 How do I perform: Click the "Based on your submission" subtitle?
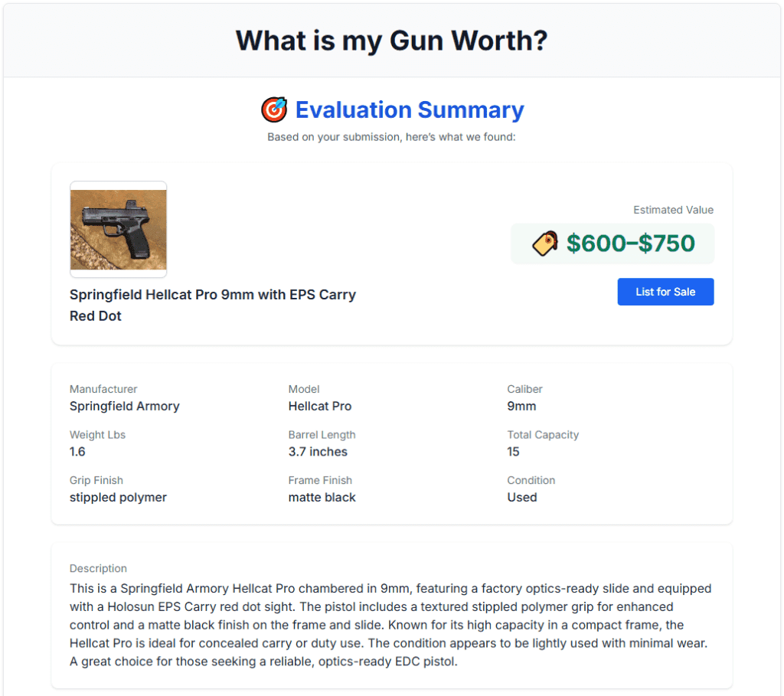tap(391, 137)
